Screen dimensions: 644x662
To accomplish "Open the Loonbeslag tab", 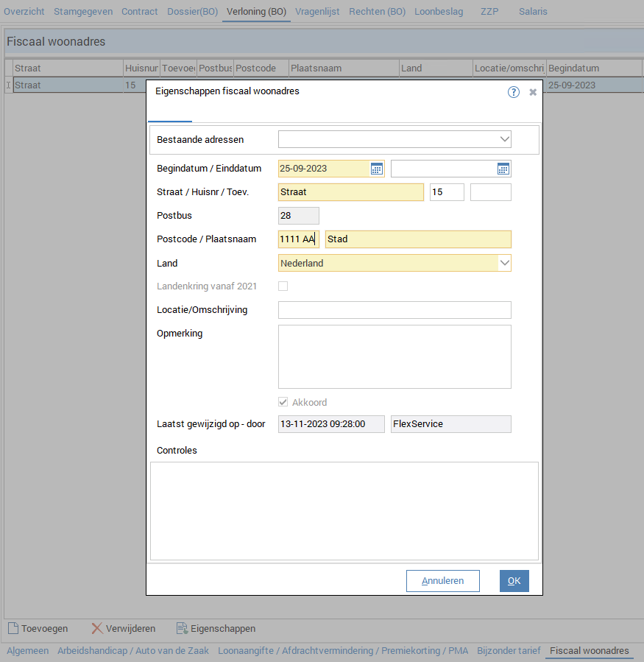I will click(x=439, y=12).
